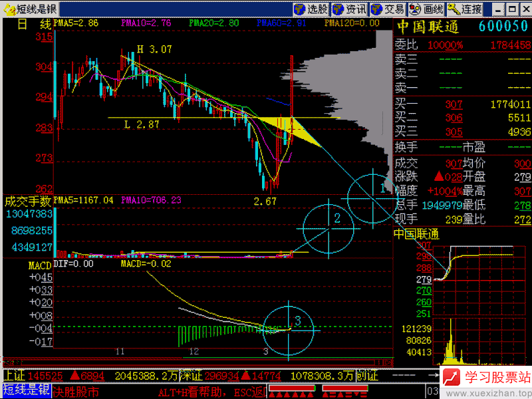
Task: Click the 委比 difference value 1784458
Action: pyautogui.click(x=510, y=45)
